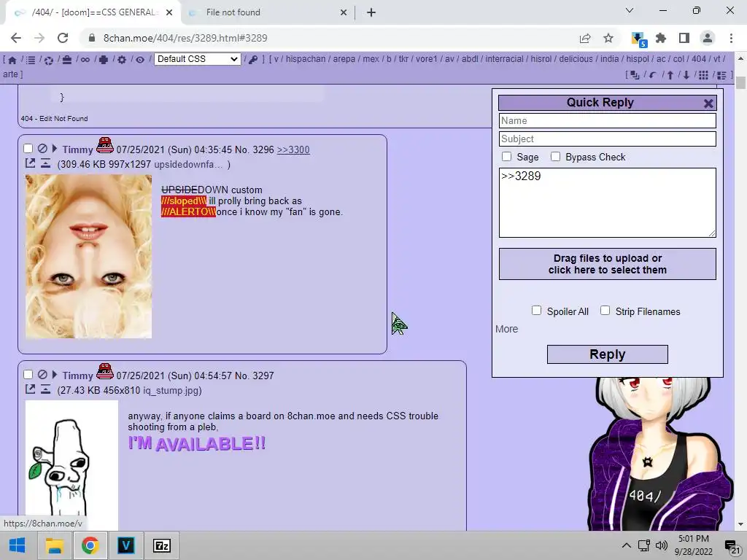Click the briefcase icon in the nav bar
The height and width of the screenshot is (560, 747).
(66, 60)
